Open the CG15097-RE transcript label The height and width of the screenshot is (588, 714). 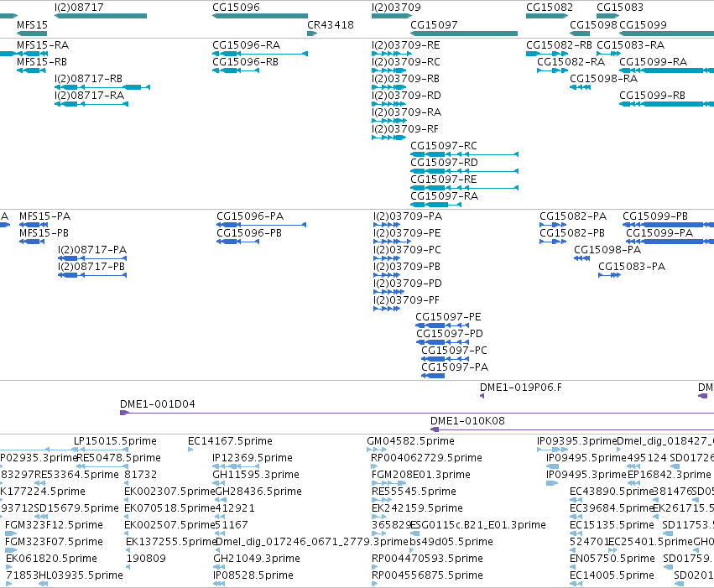tap(444, 180)
